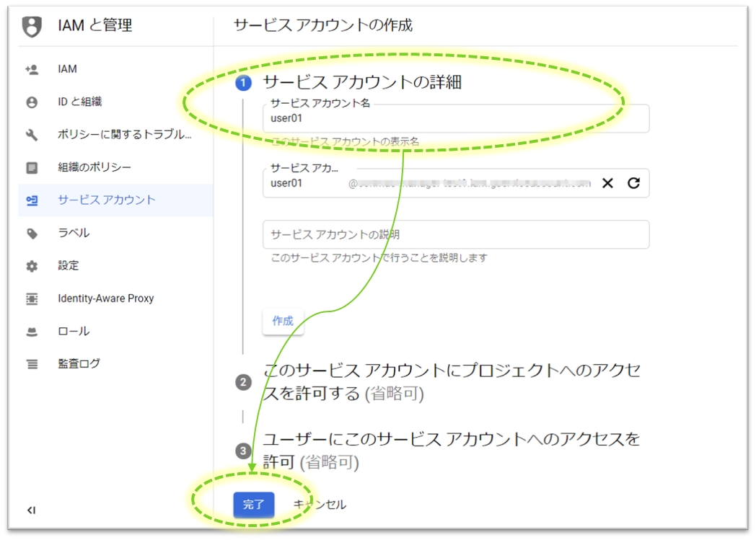Focus the service account description field
756x540 pixels.
click(x=456, y=235)
